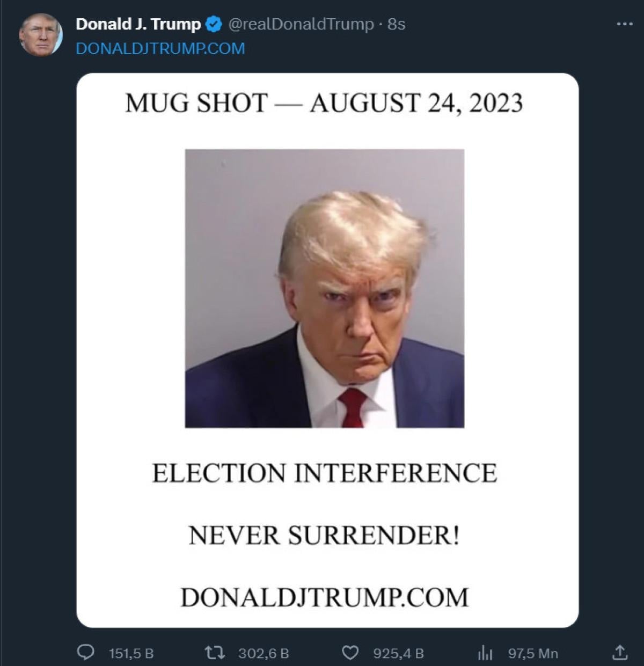Viewport: 644px width, 666px height.
Task: Click the 151,5 B reply count
Action: (131, 653)
